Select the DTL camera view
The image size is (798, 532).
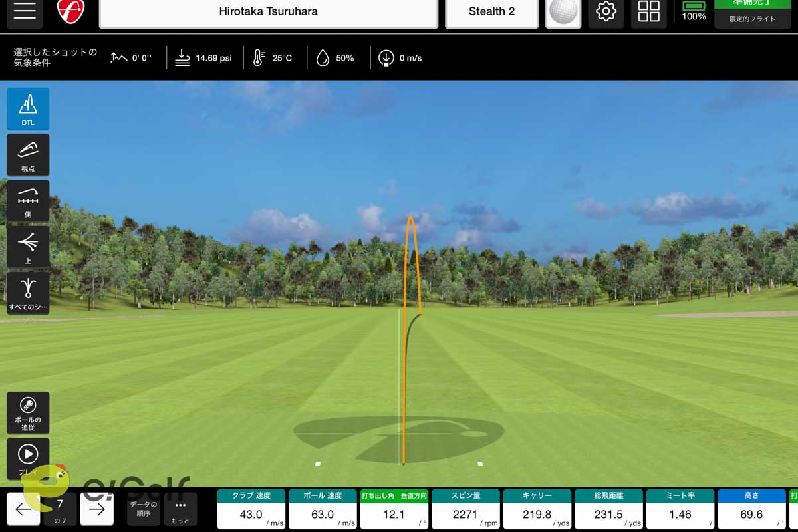coord(28,108)
